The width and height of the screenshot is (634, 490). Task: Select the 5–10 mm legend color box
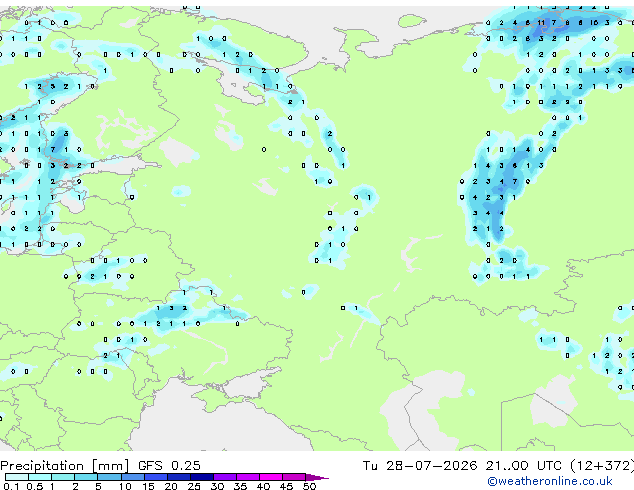(x=109, y=477)
